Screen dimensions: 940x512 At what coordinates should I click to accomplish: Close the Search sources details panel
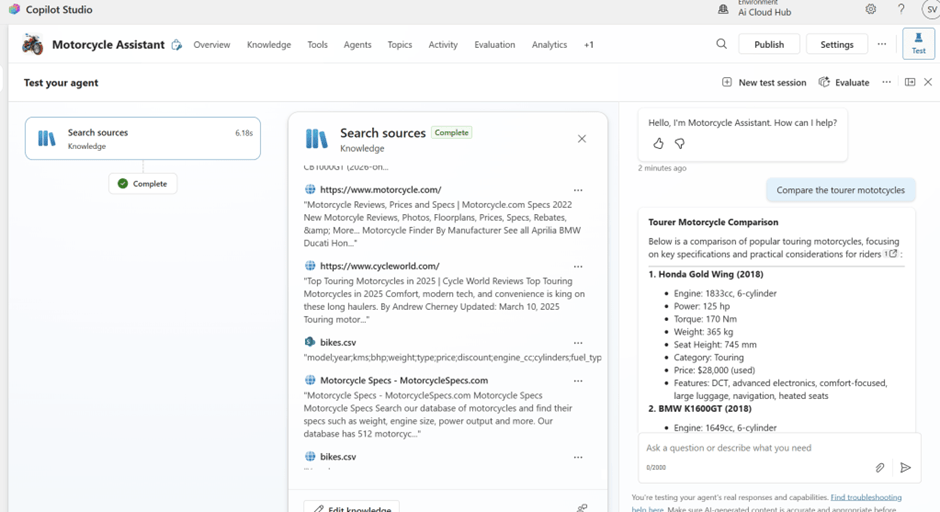point(582,139)
